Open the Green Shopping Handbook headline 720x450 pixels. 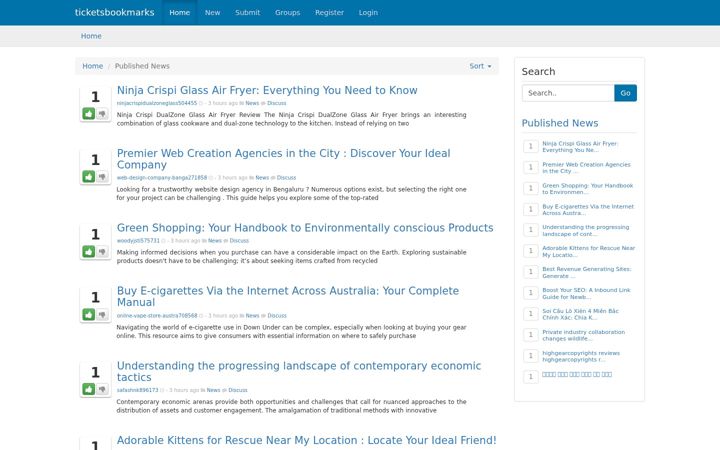click(305, 228)
